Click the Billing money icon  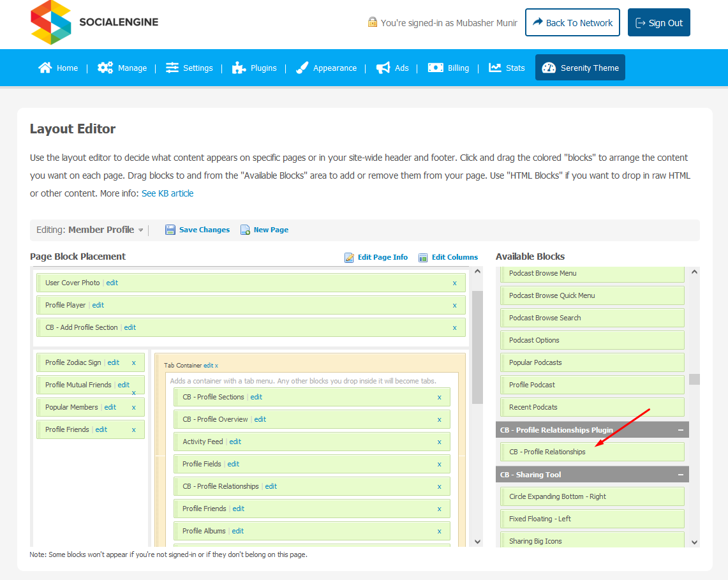click(x=436, y=68)
